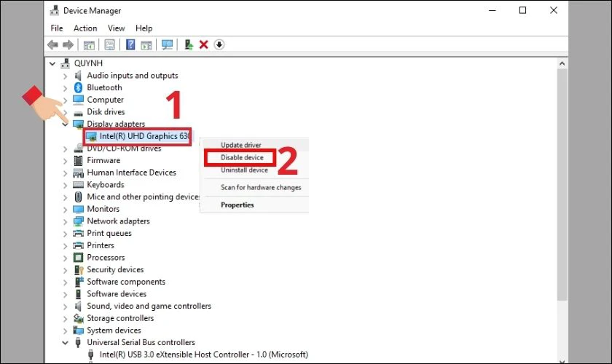Click the green Update driver toolbar icon

[189, 45]
